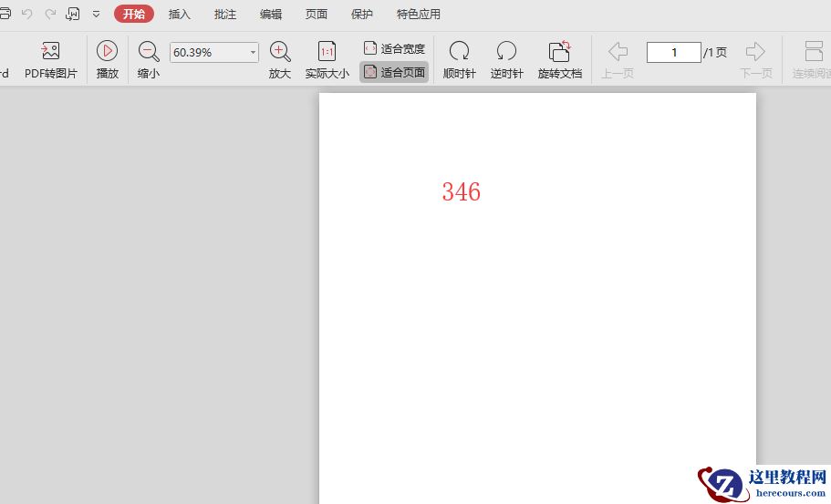The height and width of the screenshot is (504, 831).
Task: Go to the 页面 tab
Action: click(316, 15)
